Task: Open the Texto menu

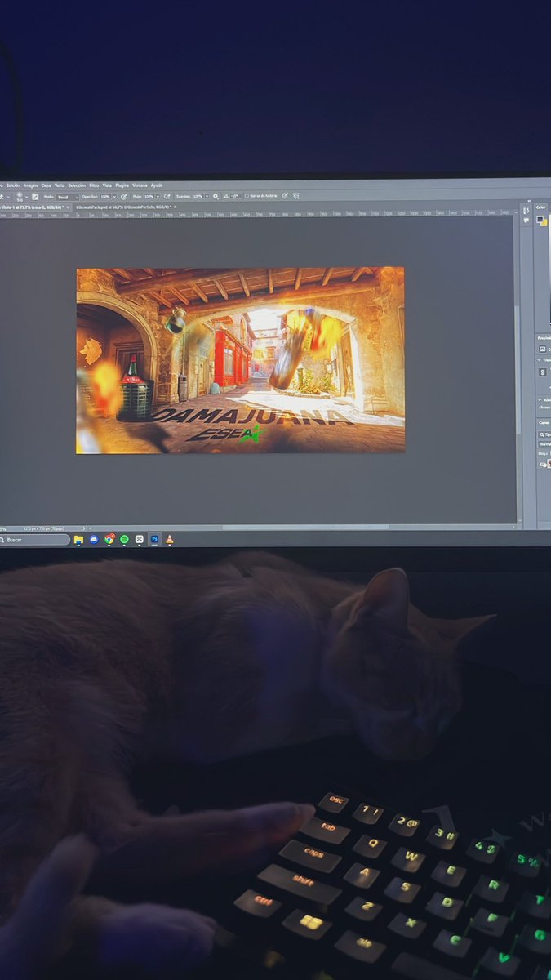Action: [60, 185]
